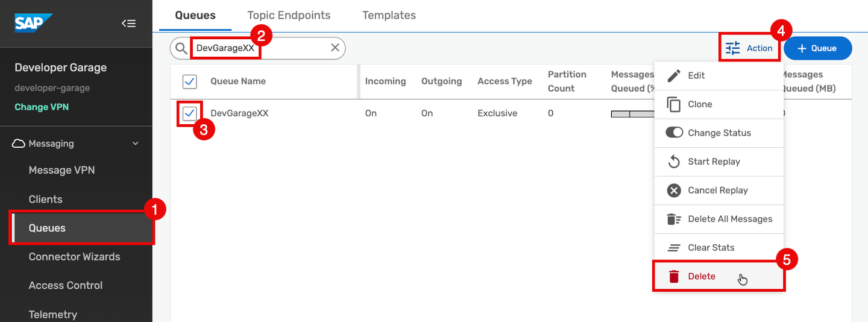868x322 pixels.
Task: Click the + Queue button
Action: click(x=817, y=48)
